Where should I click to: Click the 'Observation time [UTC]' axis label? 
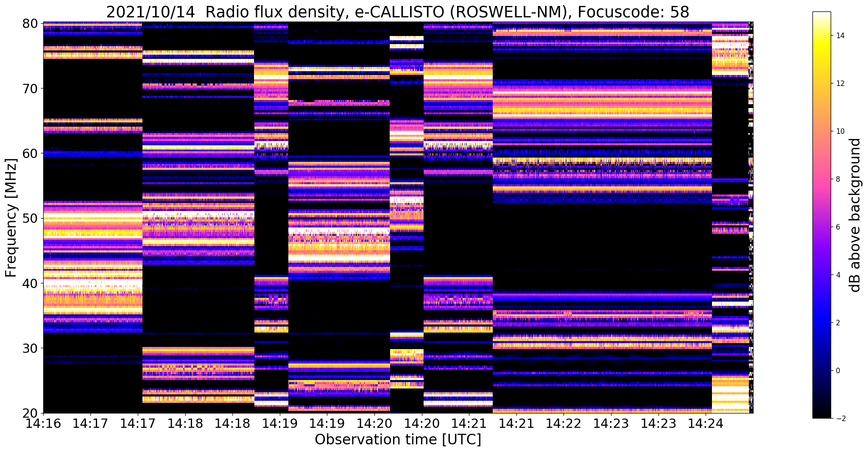pyautogui.click(x=398, y=439)
